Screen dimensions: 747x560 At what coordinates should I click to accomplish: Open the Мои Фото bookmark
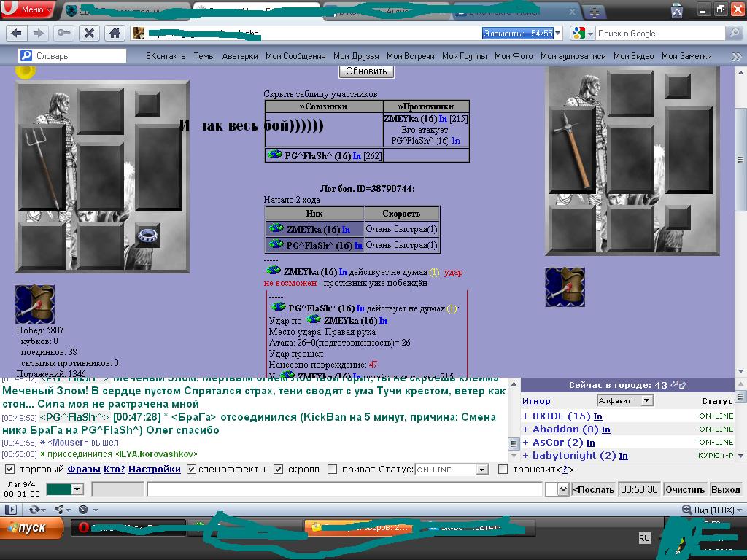point(514,55)
